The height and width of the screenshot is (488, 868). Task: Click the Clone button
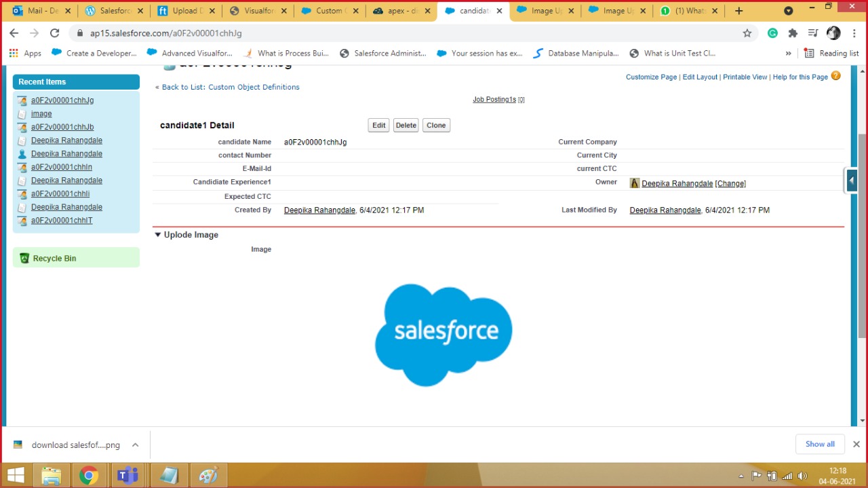(436, 126)
